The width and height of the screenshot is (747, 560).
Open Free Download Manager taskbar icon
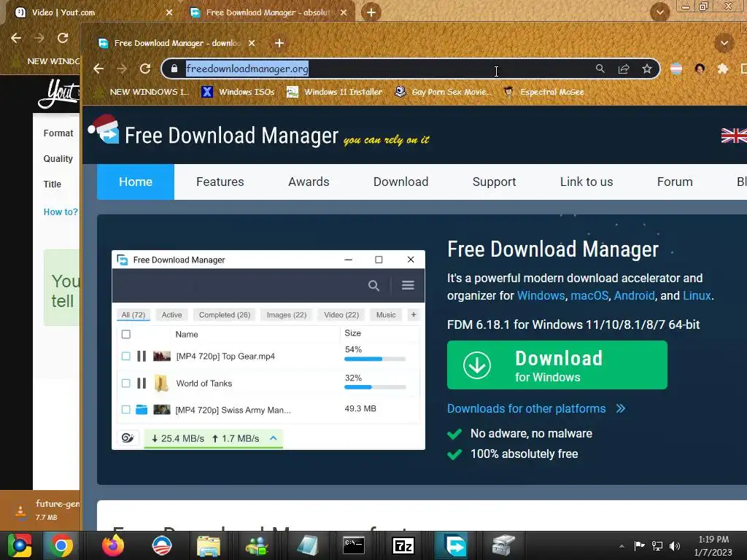(x=455, y=545)
